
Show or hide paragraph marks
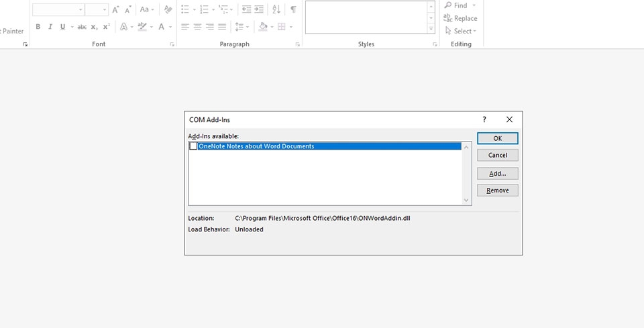[x=293, y=9]
